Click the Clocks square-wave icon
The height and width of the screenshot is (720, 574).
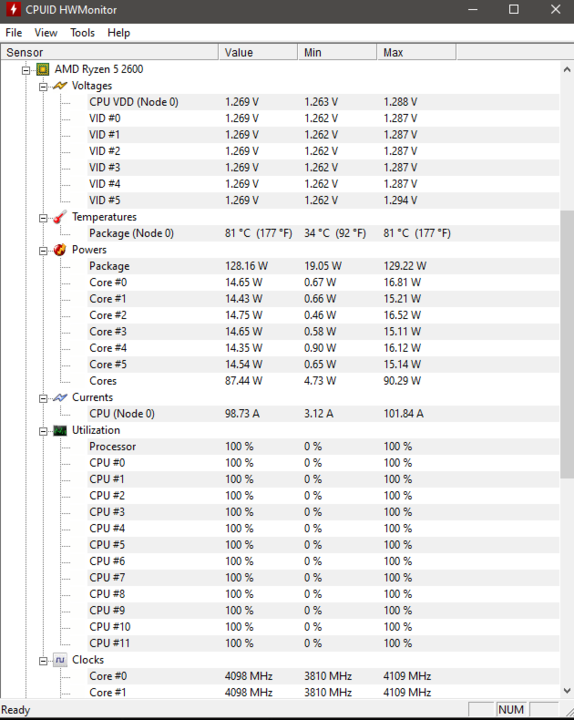[x=60, y=660]
